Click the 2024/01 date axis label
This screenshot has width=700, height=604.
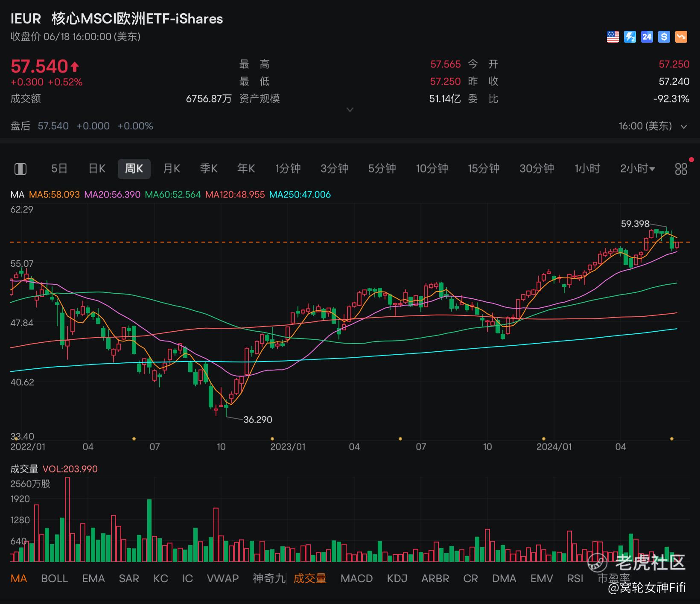(x=554, y=447)
